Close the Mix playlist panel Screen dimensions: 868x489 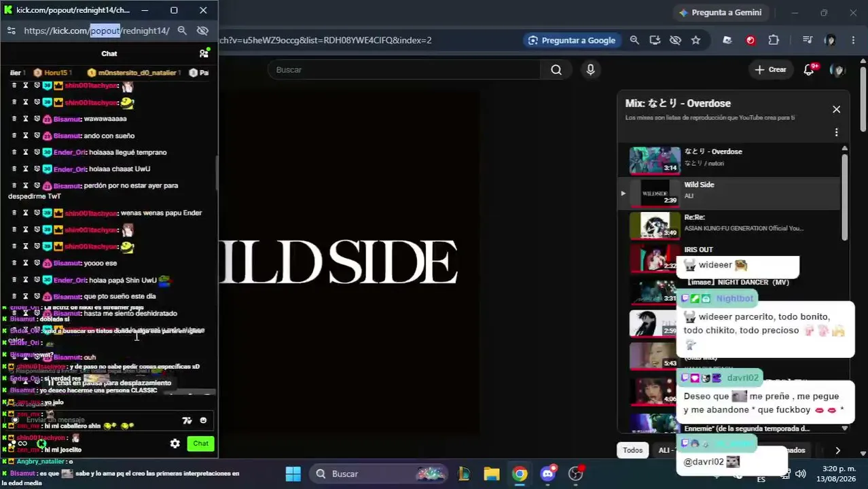(836, 109)
